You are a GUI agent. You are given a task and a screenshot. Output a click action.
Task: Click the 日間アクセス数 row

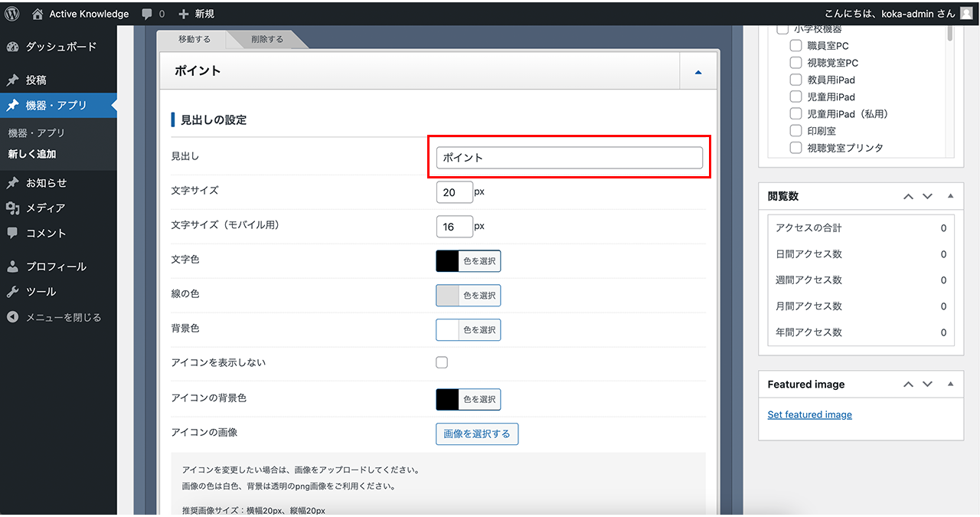coord(861,254)
